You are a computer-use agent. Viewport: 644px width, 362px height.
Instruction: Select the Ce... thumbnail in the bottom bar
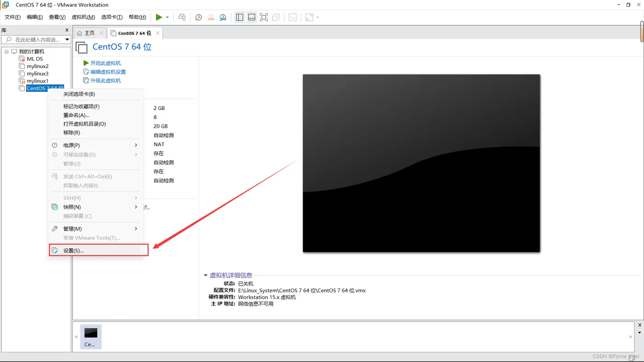91,337
